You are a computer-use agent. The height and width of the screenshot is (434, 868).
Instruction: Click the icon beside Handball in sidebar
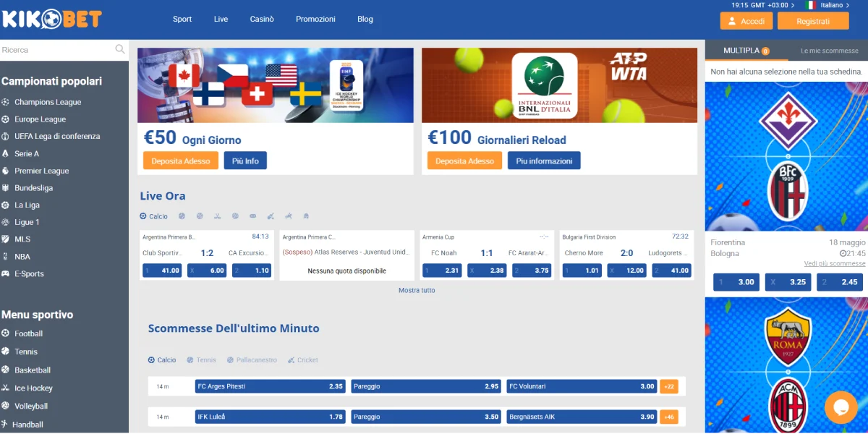click(6, 425)
